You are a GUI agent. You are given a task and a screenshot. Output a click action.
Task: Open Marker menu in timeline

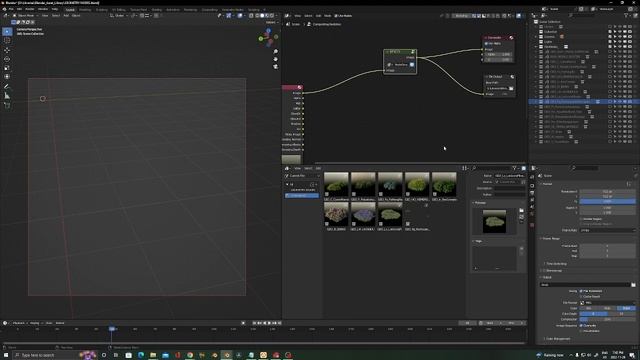(x=60, y=323)
